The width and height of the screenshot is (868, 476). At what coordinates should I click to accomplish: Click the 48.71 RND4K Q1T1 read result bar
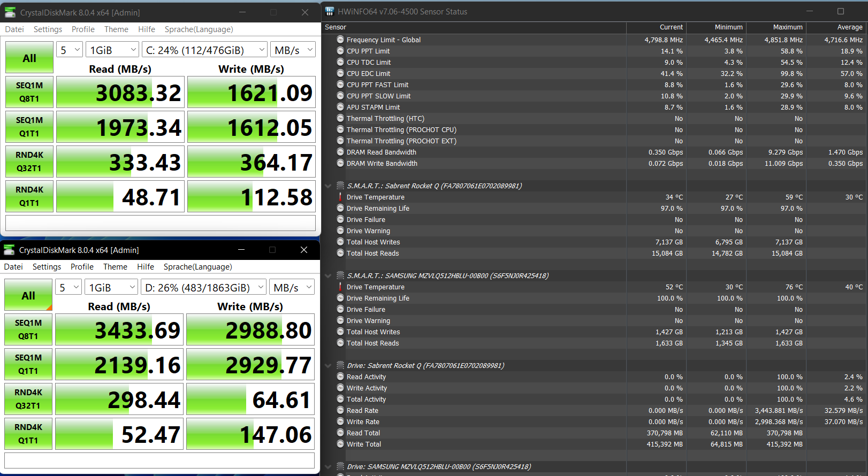coord(120,196)
